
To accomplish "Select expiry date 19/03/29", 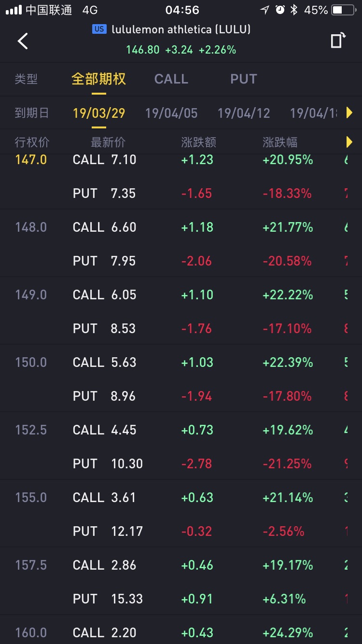I will click(99, 113).
